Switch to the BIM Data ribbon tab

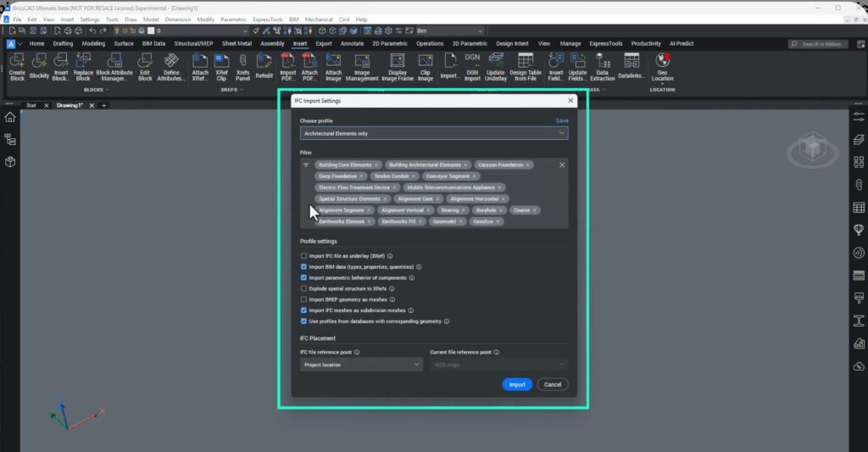(153, 43)
